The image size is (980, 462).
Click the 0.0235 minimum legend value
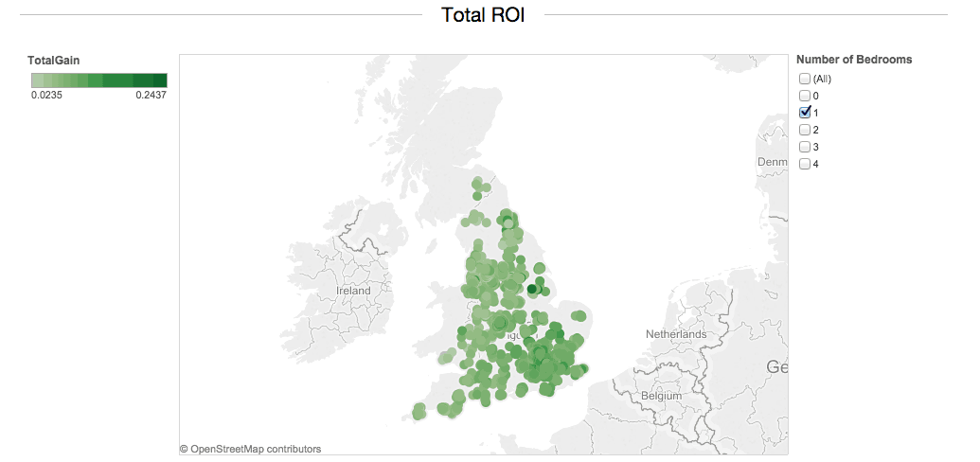(x=46, y=95)
